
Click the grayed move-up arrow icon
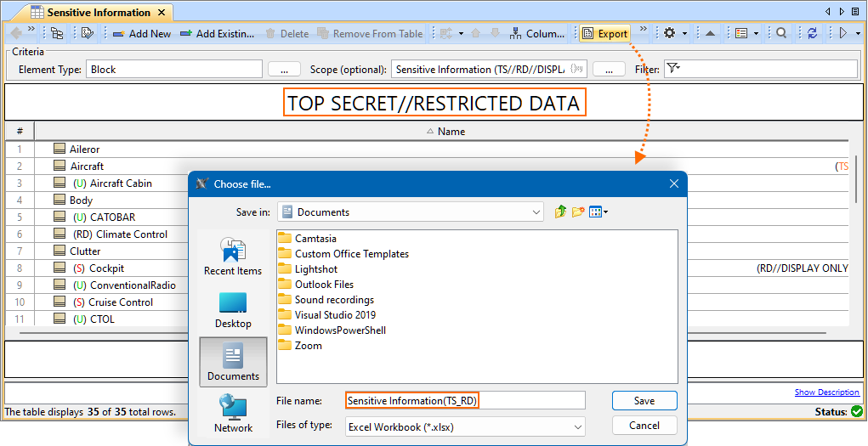click(x=475, y=34)
